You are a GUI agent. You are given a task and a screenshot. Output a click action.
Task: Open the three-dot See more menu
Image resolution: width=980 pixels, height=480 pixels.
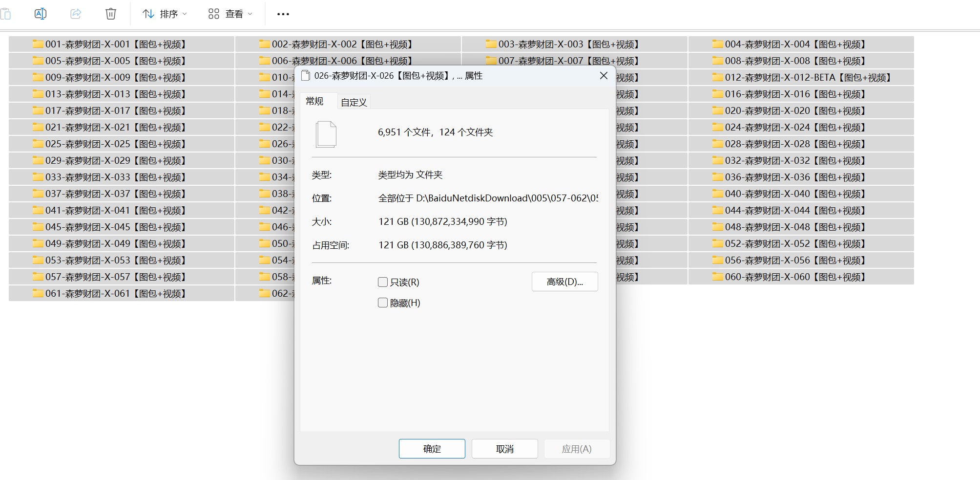point(283,14)
